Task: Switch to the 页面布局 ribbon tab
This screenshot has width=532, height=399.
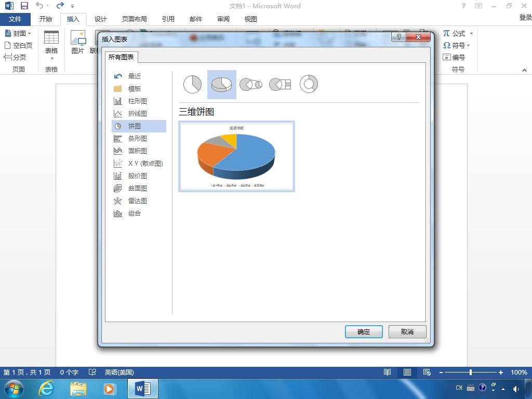Action: pos(135,19)
